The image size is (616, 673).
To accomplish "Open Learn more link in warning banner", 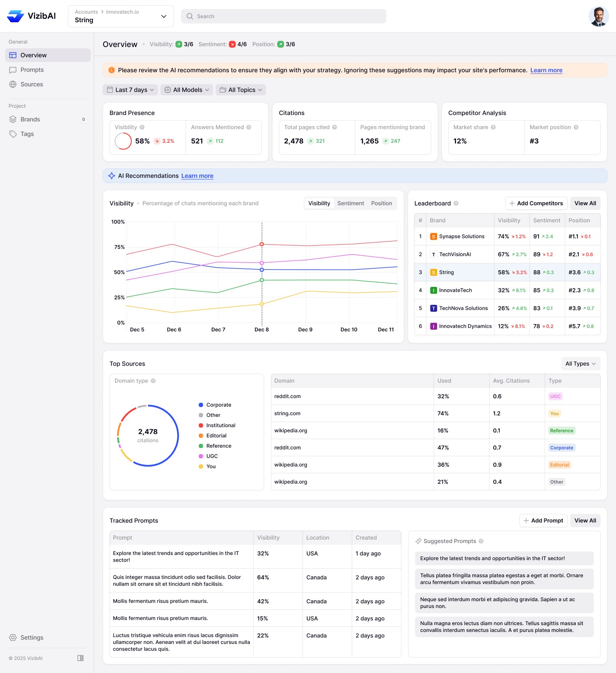I will coord(546,70).
